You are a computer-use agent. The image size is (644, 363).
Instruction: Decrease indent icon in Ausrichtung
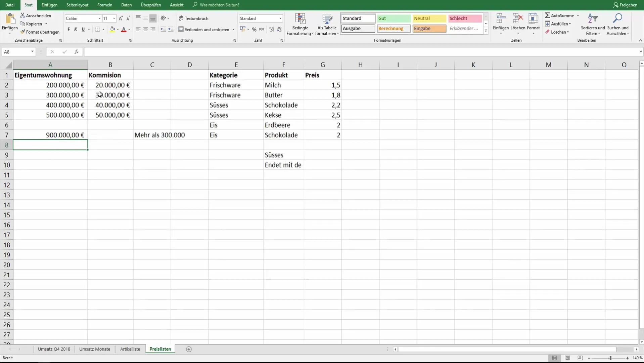[x=163, y=30]
